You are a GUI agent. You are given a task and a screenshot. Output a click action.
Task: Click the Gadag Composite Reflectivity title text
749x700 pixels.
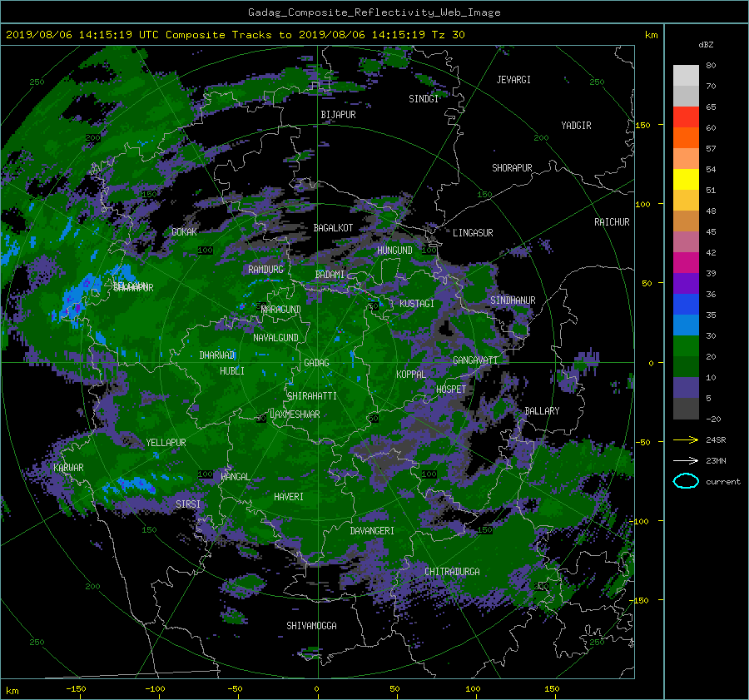click(374, 12)
